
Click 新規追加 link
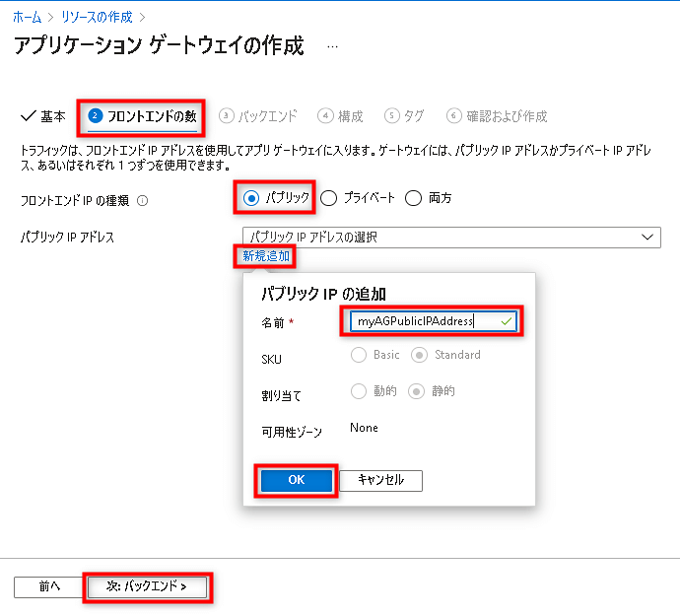coord(266,256)
